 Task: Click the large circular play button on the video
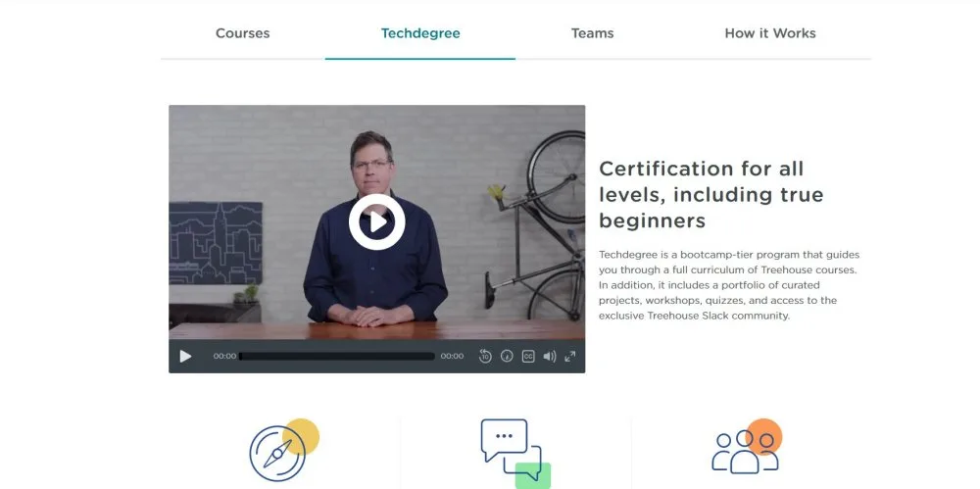(376, 222)
